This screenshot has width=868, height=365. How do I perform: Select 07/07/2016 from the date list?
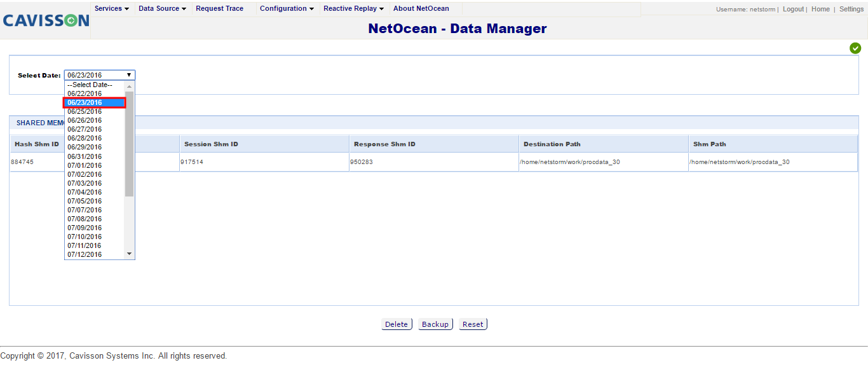coord(95,210)
